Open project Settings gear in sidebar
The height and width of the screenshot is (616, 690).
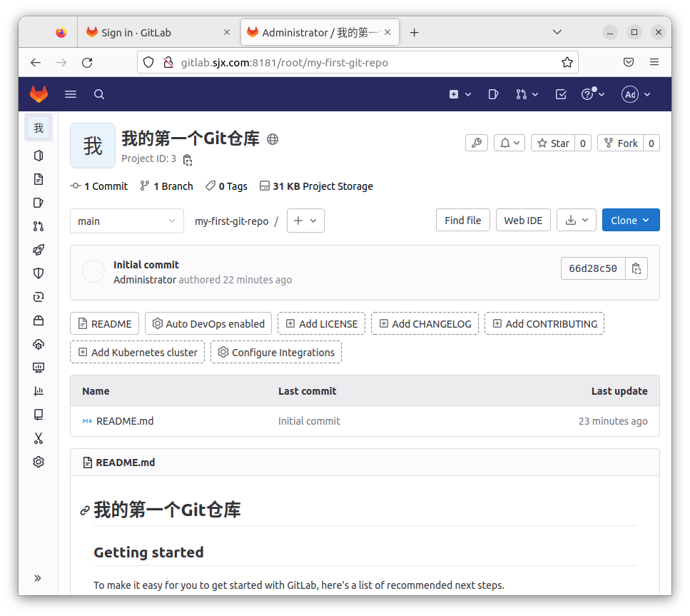39,462
